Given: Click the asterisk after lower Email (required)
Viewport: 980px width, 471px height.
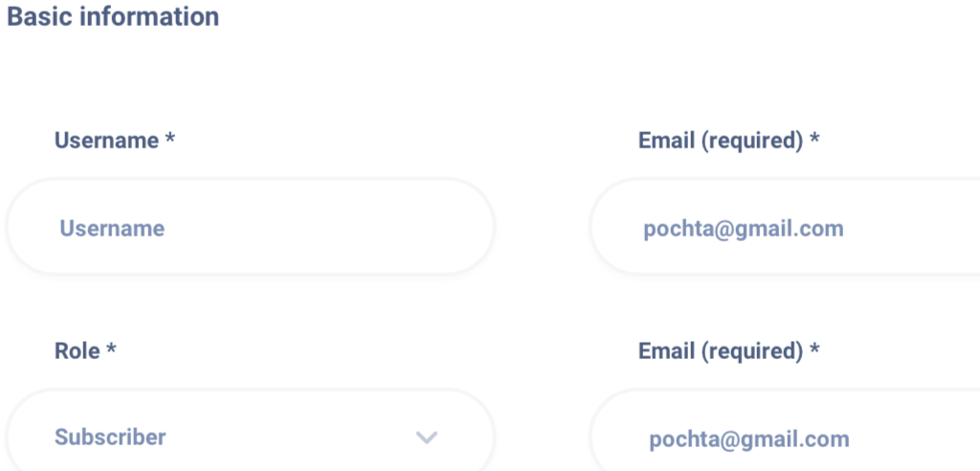Looking at the screenshot, I should pyautogui.click(x=814, y=348).
